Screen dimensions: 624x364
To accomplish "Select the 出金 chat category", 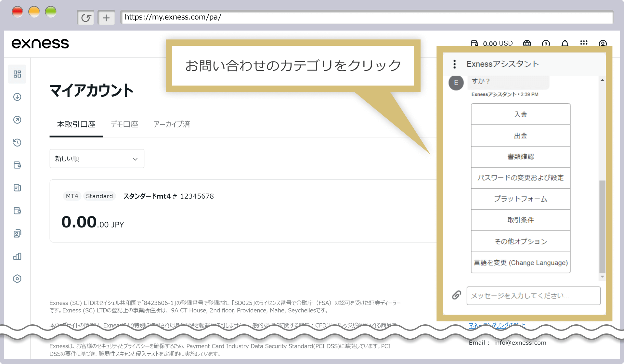I will [x=521, y=136].
